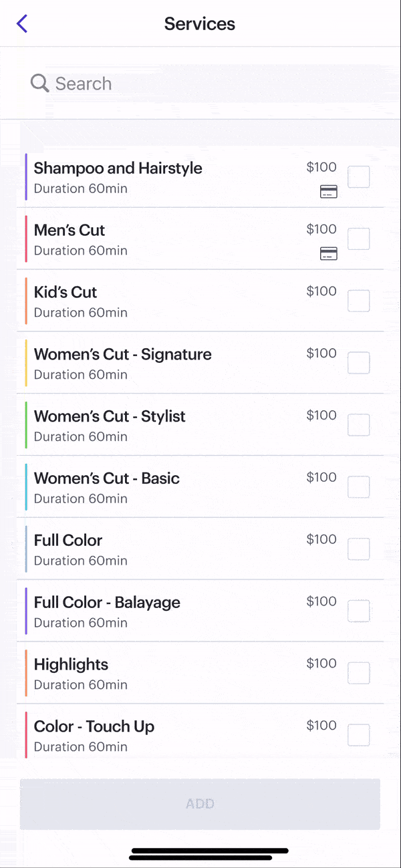Enable Women's Cut - Signature checkbox
This screenshot has height=868, width=401.
(x=359, y=363)
